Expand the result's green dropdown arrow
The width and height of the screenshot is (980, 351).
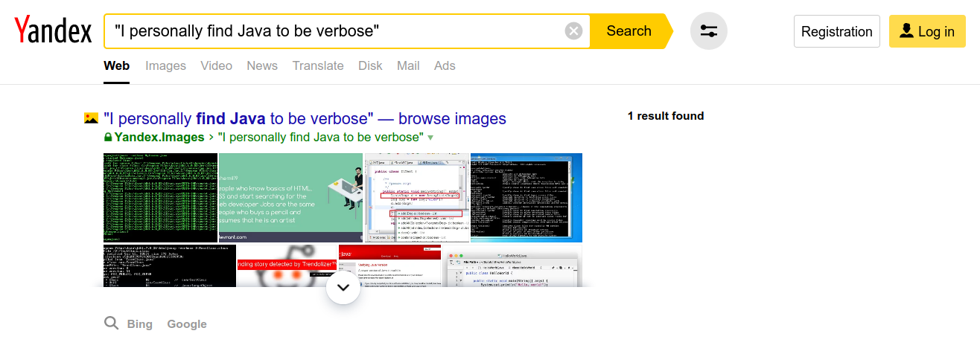pyautogui.click(x=430, y=138)
